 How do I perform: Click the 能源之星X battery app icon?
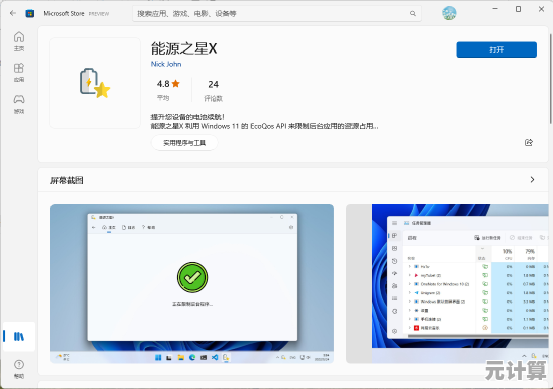pyautogui.click(x=95, y=83)
